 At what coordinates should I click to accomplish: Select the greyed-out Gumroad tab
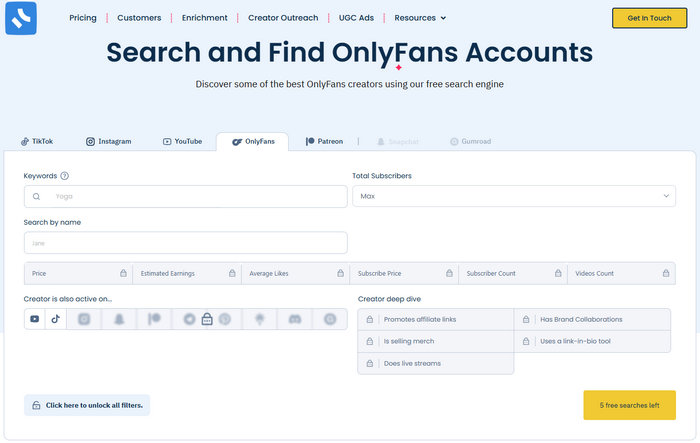pyautogui.click(x=471, y=142)
